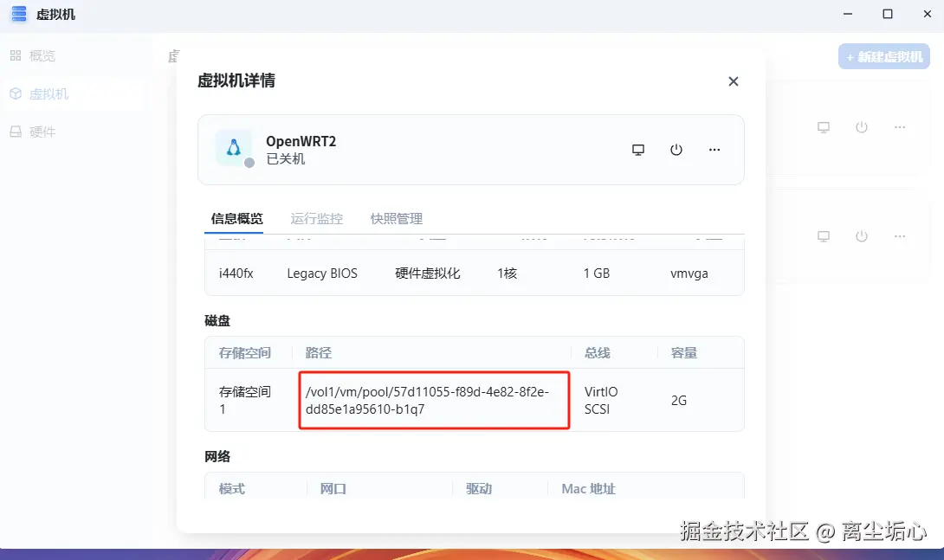This screenshot has height=560, width=944.
Task: Open more menu of second background VM
Action: [x=900, y=236]
